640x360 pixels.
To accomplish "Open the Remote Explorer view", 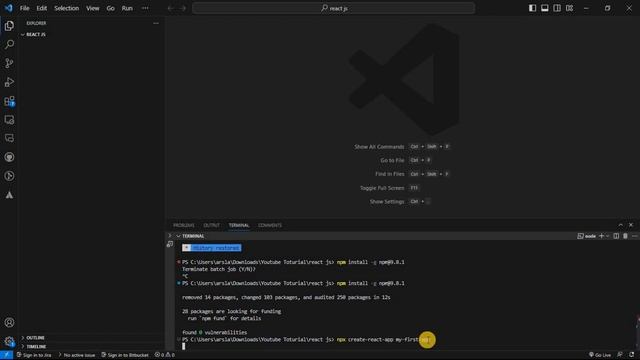I will [9, 120].
